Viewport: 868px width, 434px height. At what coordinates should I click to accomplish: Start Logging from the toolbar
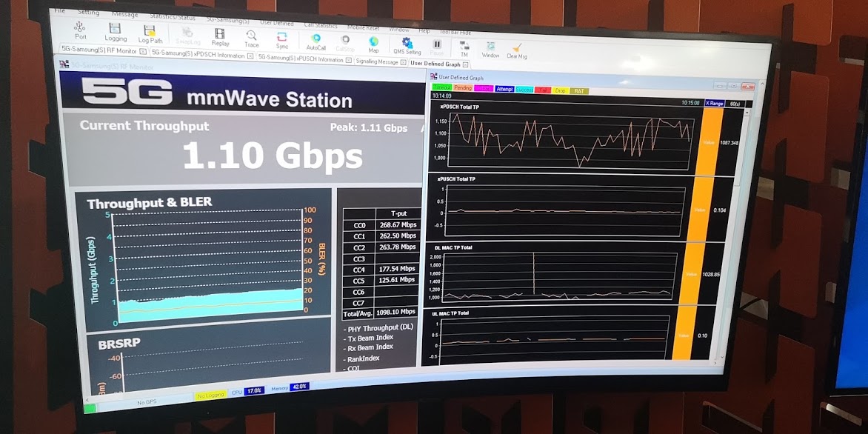115,32
